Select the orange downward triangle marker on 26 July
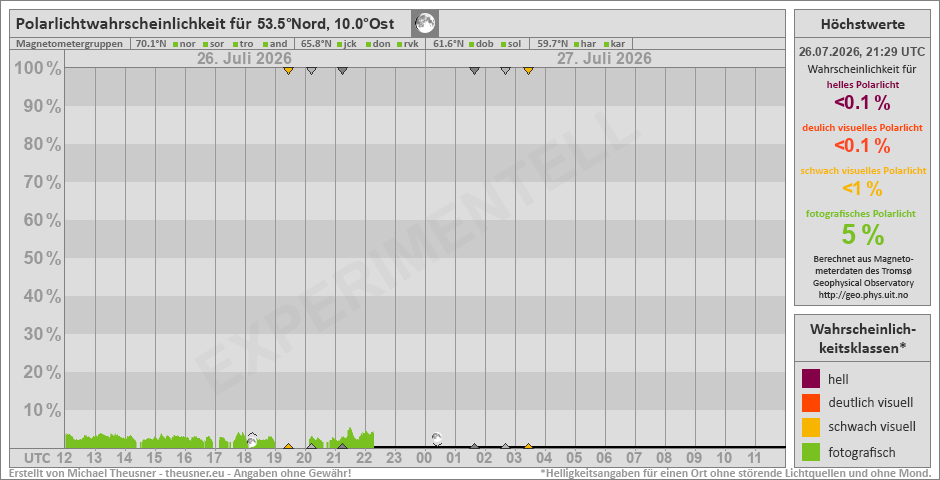940x480 pixels. (x=288, y=71)
